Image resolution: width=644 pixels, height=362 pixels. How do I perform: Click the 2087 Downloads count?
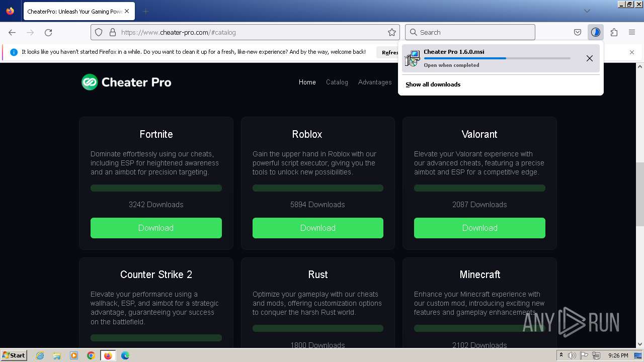click(x=479, y=205)
